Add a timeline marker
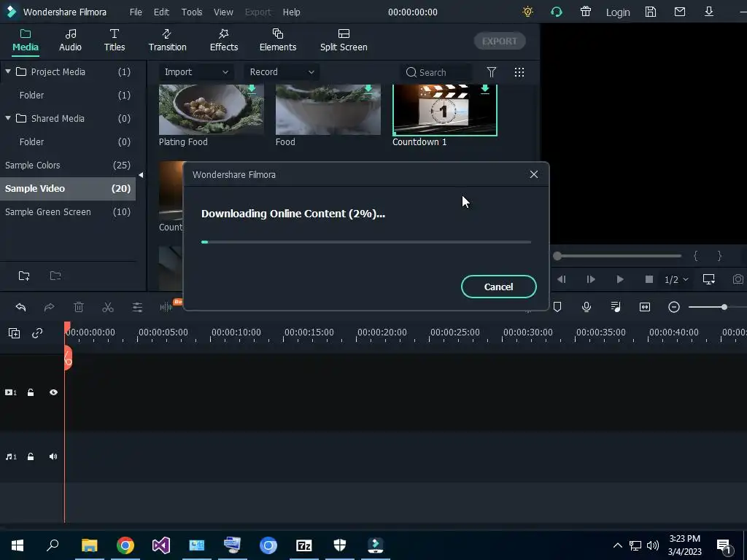747x560 pixels. pyautogui.click(x=557, y=307)
